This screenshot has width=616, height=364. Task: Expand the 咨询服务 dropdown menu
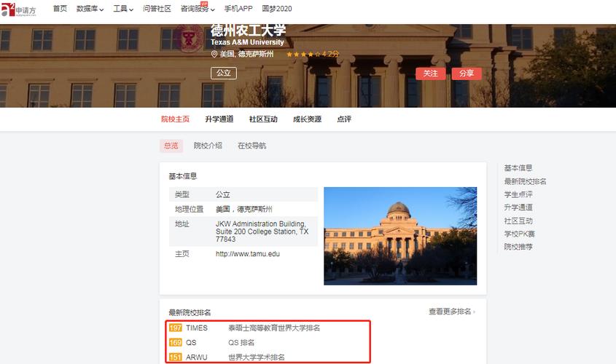tap(198, 9)
